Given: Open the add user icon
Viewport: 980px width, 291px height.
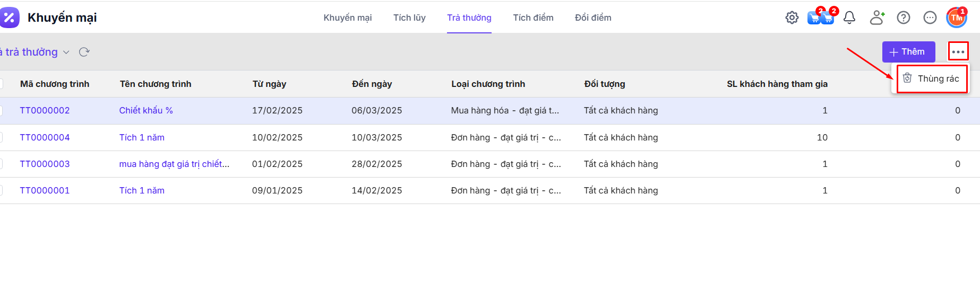Looking at the screenshot, I should pos(877,17).
